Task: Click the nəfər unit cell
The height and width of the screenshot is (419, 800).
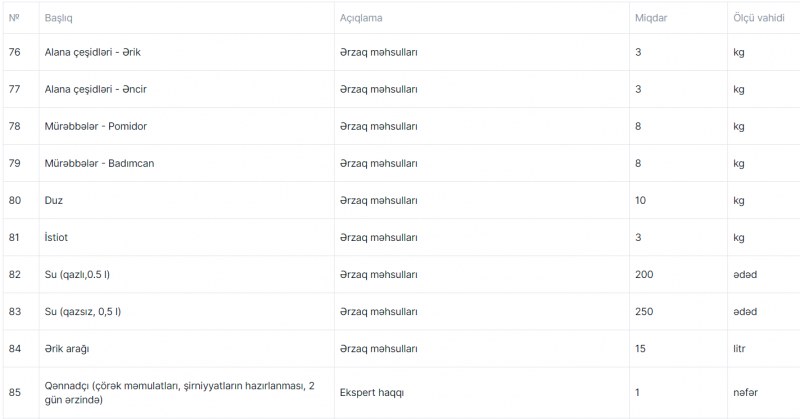Action: tap(745, 392)
